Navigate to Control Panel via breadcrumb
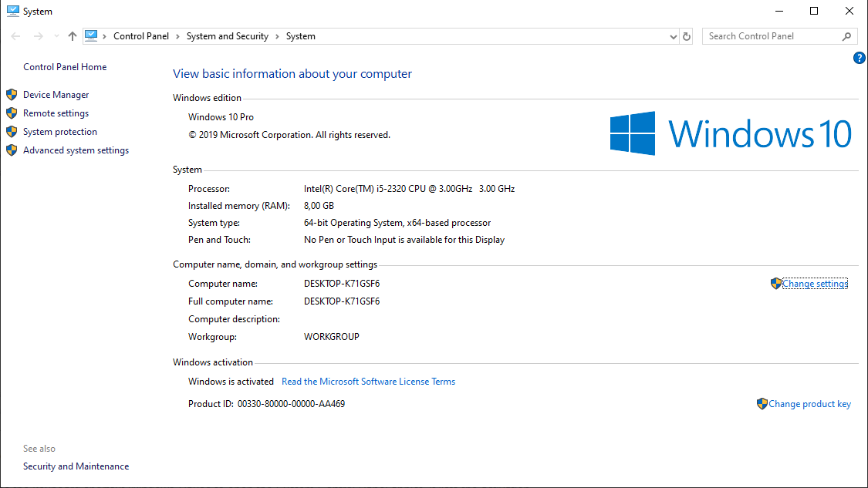 [x=140, y=35]
